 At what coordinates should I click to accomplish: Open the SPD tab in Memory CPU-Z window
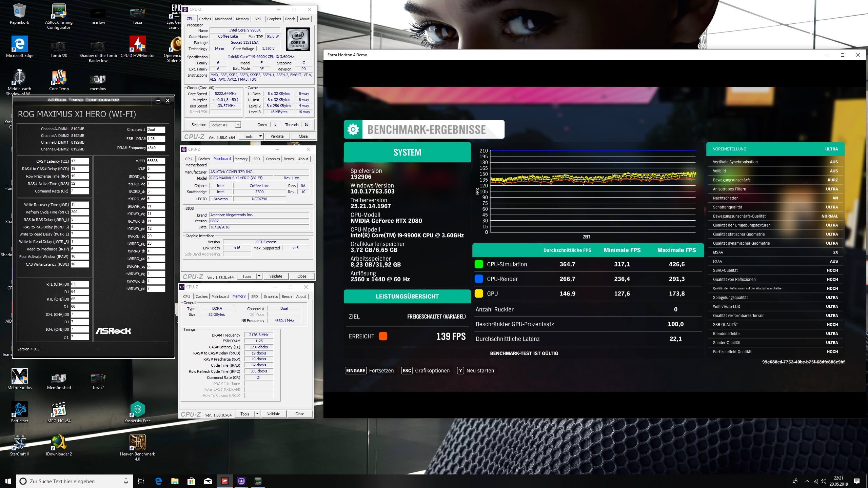tap(254, 297)
